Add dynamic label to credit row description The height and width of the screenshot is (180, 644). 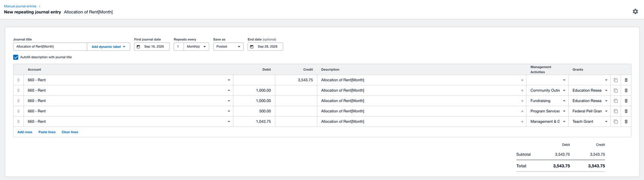(522, 80)
